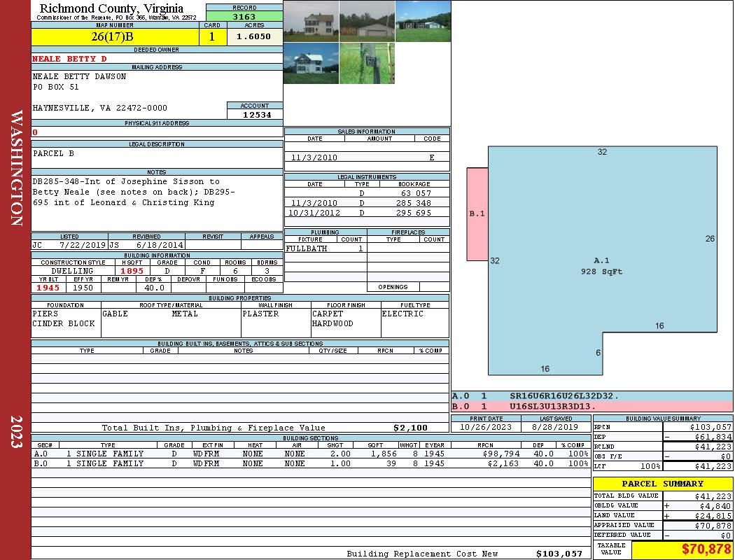The height and width of the screenshot is (560, 735).
Task: Click the Richmond County, Virginia title
Action: (x=111, y=8)
